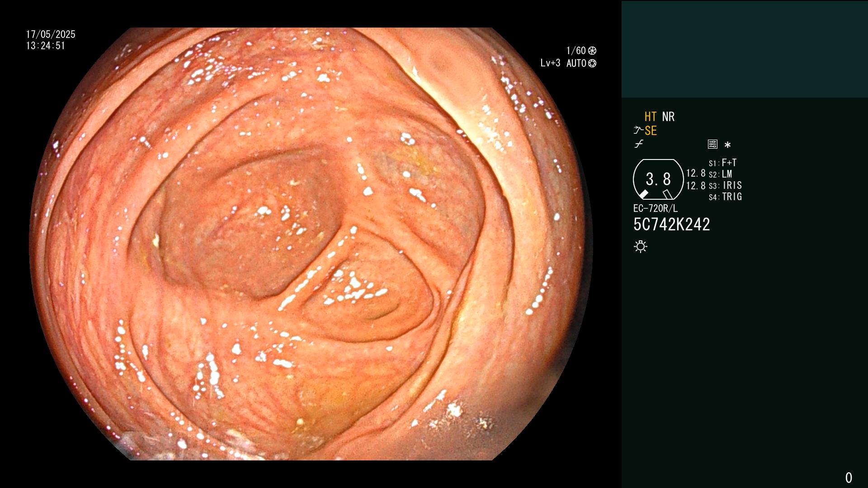Image resolution: width=868 pixels, height=488 pixels.
Task: Click the upper 12.8 value beside S2
Action: click(x=696, y=173)
